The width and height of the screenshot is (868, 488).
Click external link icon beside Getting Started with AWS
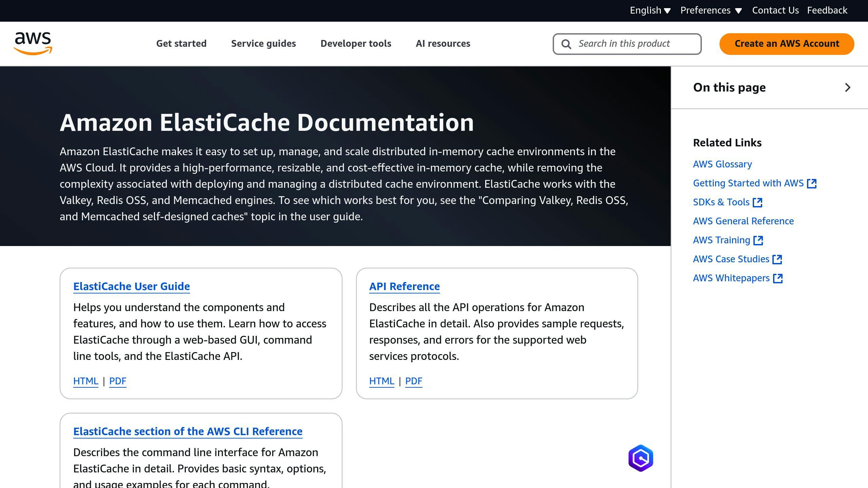(x=812, y=183)
